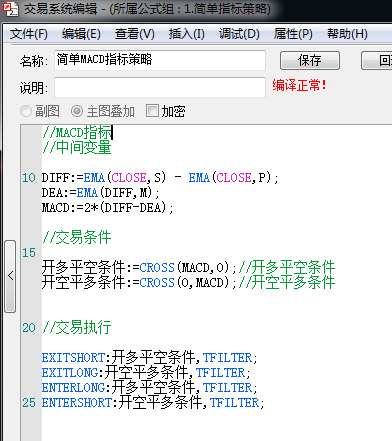Focus the 名称 input field

[x=160, y=60]
